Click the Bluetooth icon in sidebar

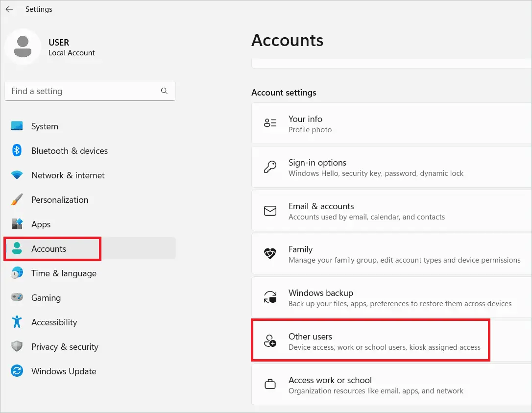tap(17, 150)
